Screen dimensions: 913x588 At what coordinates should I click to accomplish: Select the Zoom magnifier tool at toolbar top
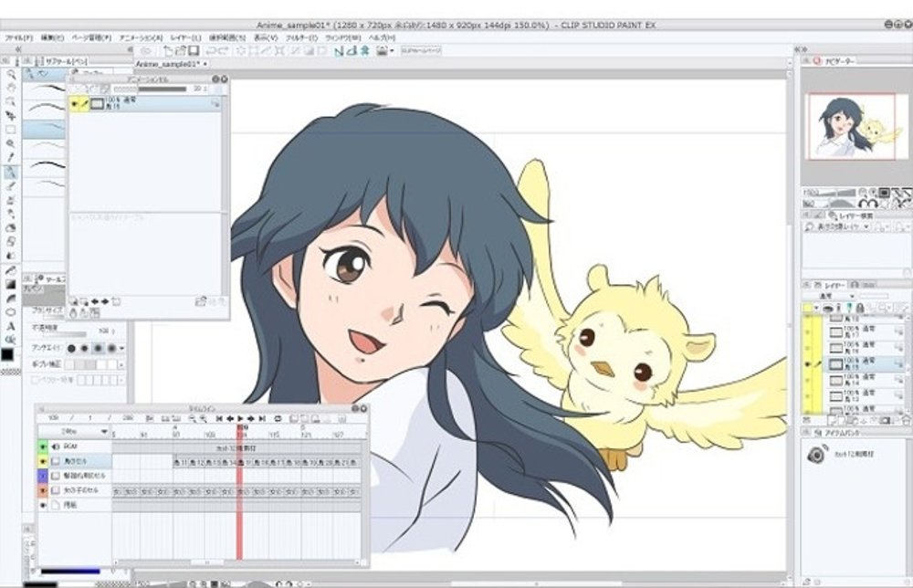click(10, 75)
